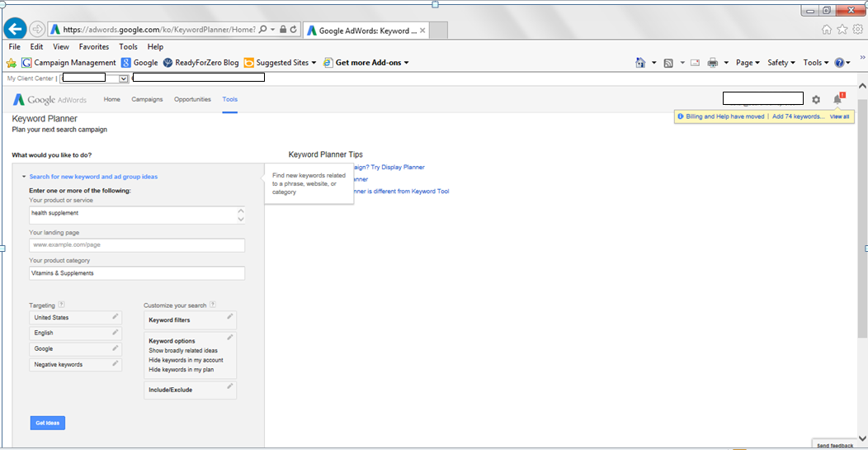Image resolution: width=868 pixels, height=450 pixels.
Task: Edit Google network with pencil icon
Action: click(116, 348)
